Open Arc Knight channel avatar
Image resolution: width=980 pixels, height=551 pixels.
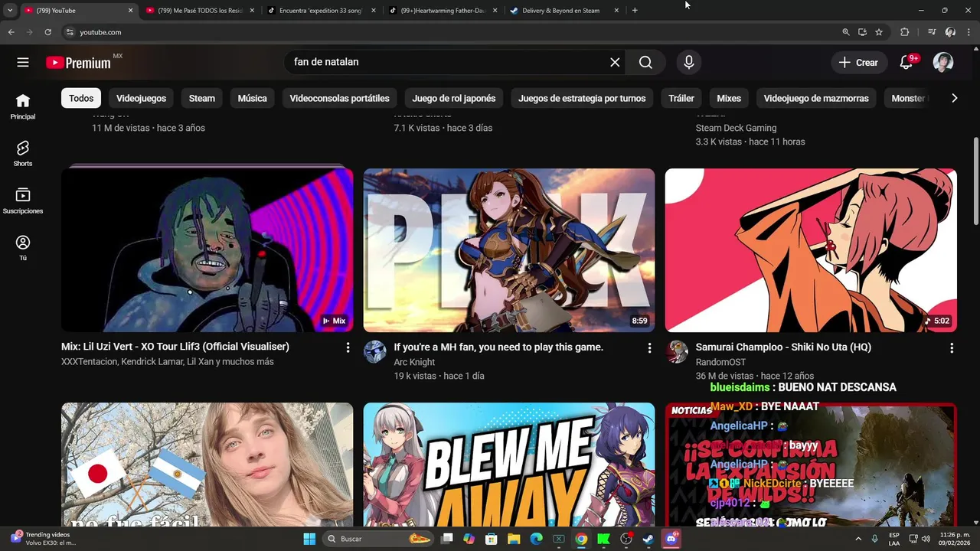point(375,352)
